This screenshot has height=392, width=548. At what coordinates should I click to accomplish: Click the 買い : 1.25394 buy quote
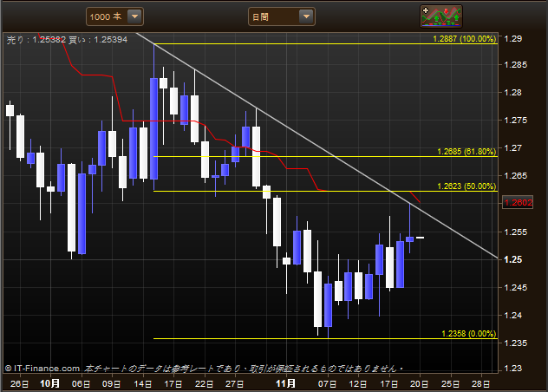(98, 40)
